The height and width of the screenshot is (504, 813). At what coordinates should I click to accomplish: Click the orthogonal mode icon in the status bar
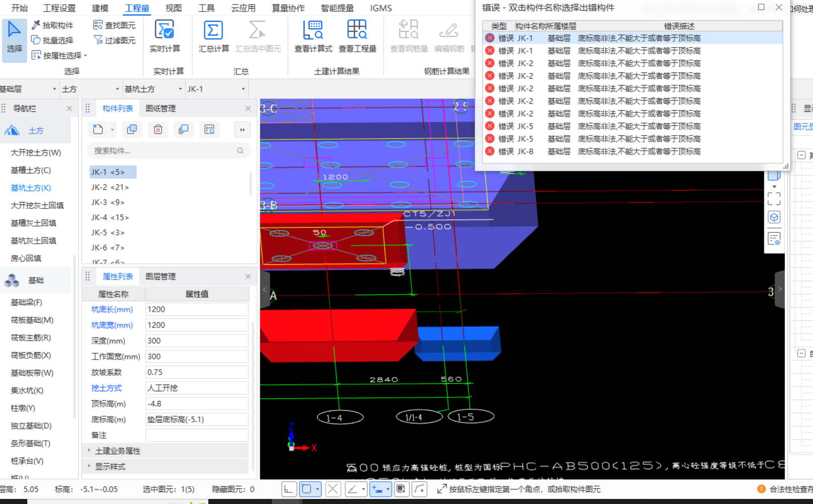pyautogui.click(x=288, y=489)
